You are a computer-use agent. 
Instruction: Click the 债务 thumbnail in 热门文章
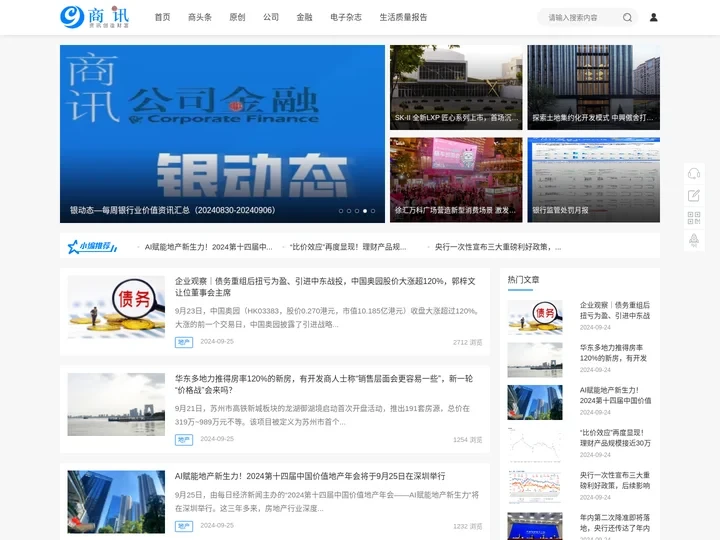(x=535, y=317)
